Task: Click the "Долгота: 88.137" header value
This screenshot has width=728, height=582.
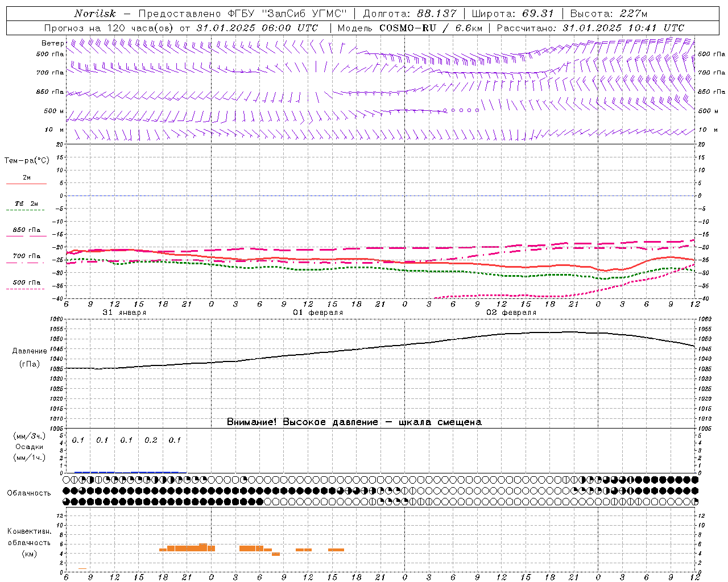Action: pyautogui.click(x=409, y=14)
